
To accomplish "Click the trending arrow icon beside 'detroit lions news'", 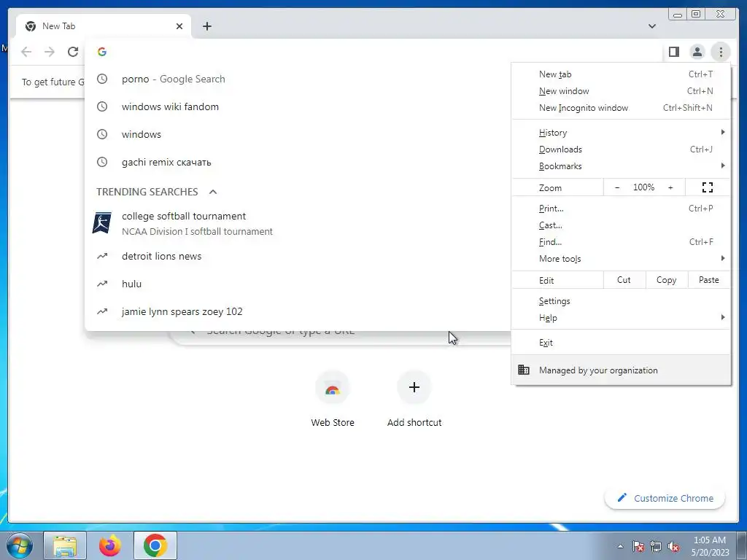I will tap(102, 256).
